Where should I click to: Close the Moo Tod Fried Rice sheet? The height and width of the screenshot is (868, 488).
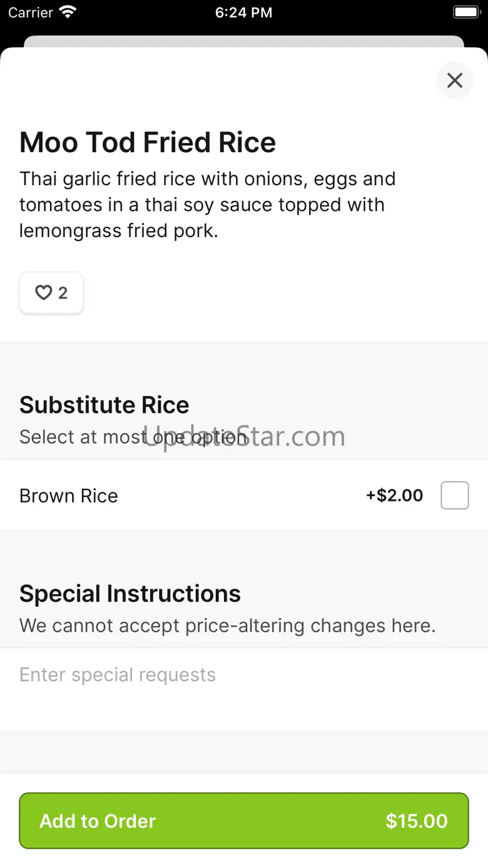coord(454,80)
